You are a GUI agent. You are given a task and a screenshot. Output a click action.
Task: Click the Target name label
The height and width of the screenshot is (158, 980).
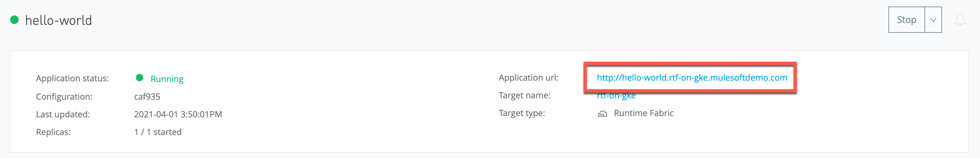tap(524, 95)
